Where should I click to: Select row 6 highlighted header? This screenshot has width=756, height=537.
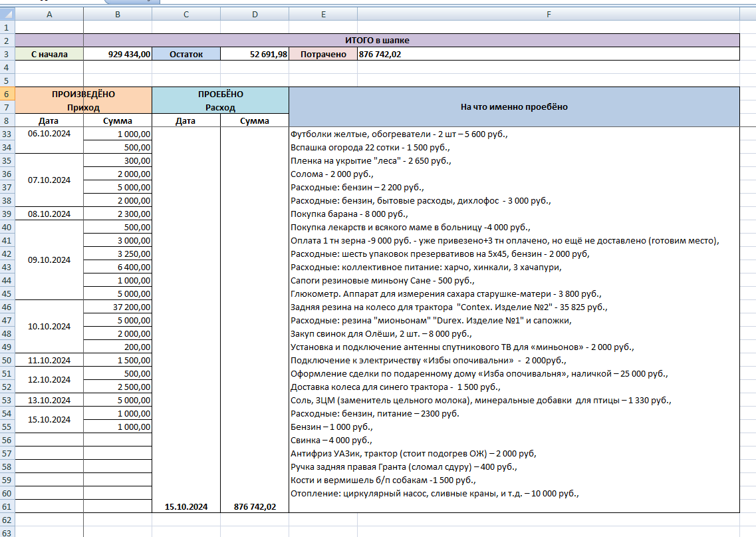[7, 94]
